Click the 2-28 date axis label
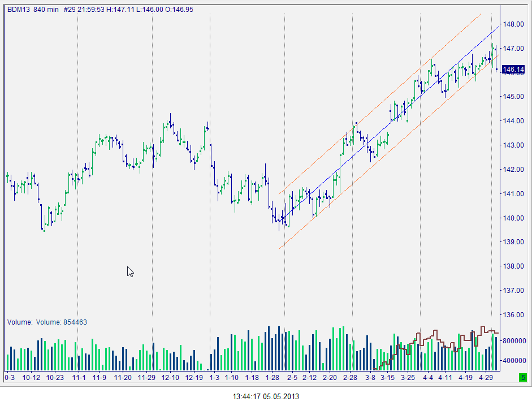Screen dimensions: 532x406 (350, 378)
